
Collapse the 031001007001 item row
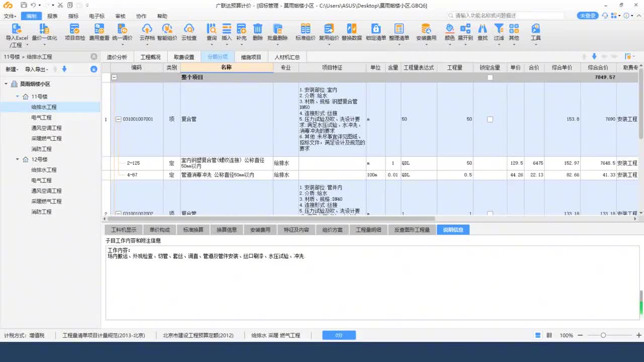click(119, 120)
